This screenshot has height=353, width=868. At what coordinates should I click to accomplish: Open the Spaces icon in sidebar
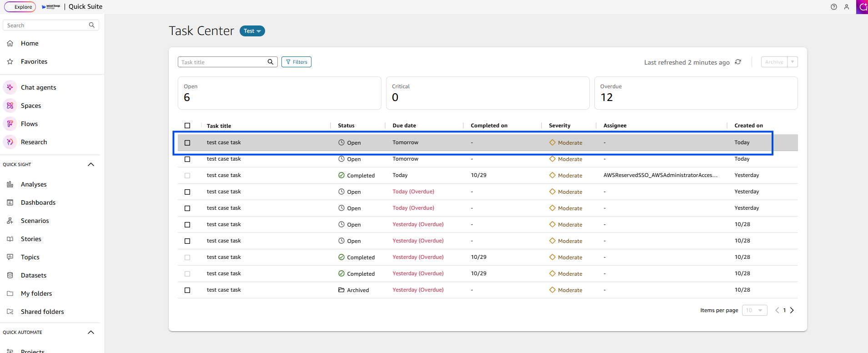tap(10, 106)
